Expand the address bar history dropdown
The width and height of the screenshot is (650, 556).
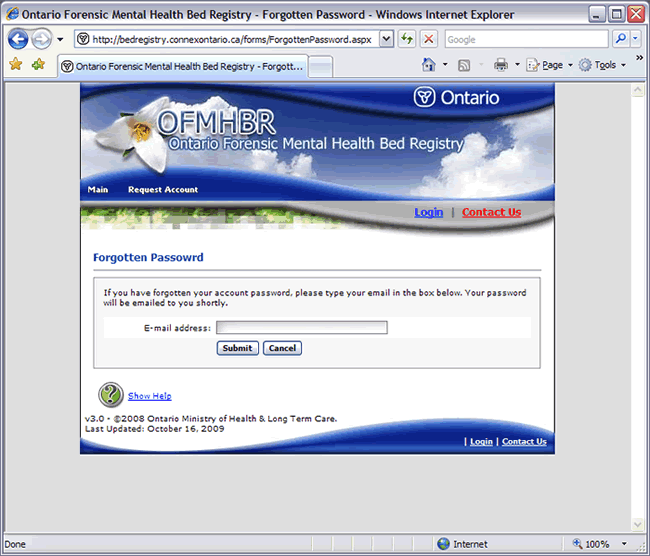click(x=386, y=39)
